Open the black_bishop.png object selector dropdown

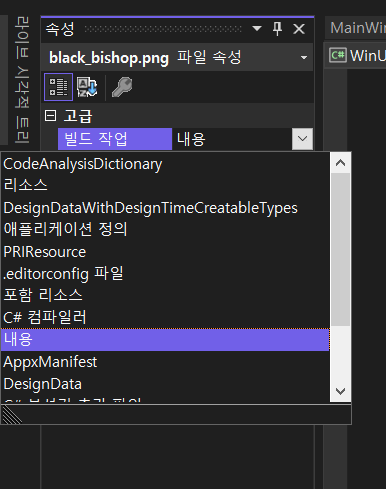[x=304, y=58]
